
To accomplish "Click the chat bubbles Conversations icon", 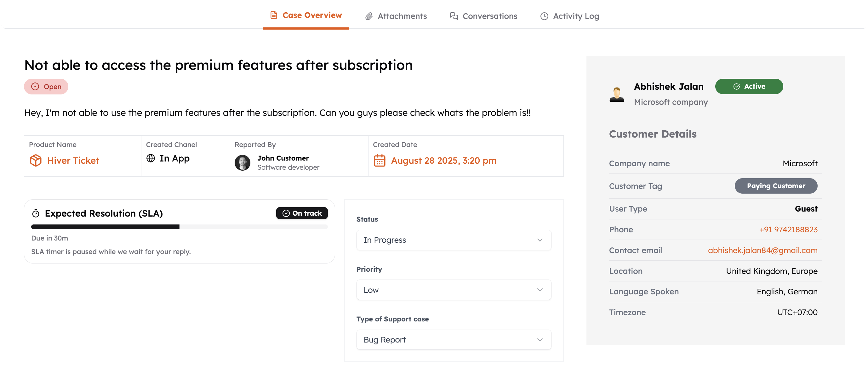I will click(x=454, y=16).
